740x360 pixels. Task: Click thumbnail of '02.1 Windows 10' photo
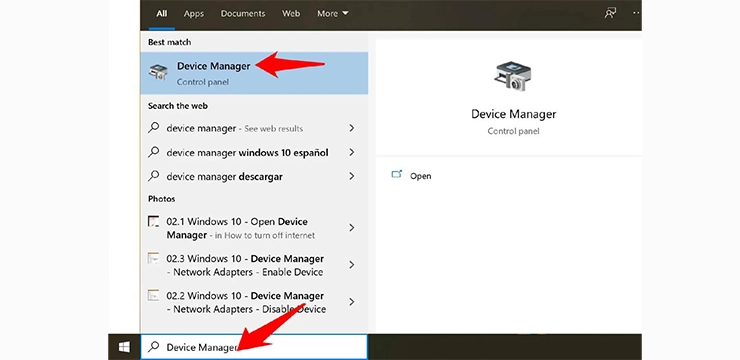coord(153,221)
